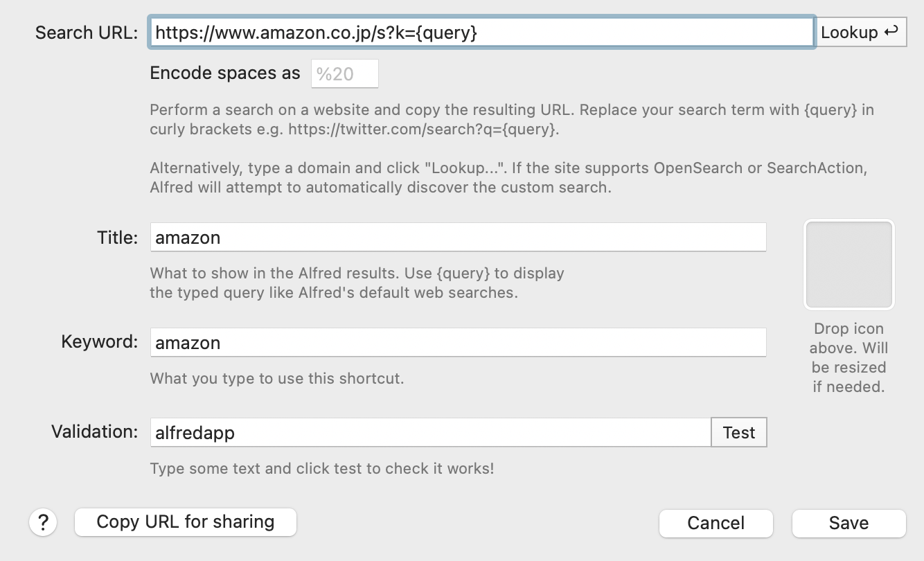Save the amazon custom search
The image size is (924, 561).
click(849, 523)
